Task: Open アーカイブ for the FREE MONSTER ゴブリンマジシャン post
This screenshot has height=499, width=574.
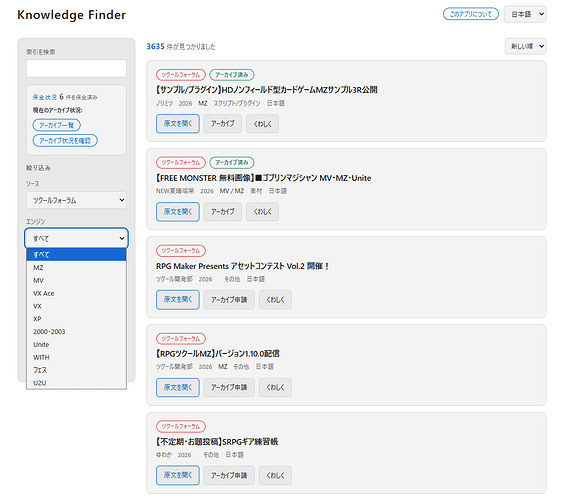Action: 223,212
